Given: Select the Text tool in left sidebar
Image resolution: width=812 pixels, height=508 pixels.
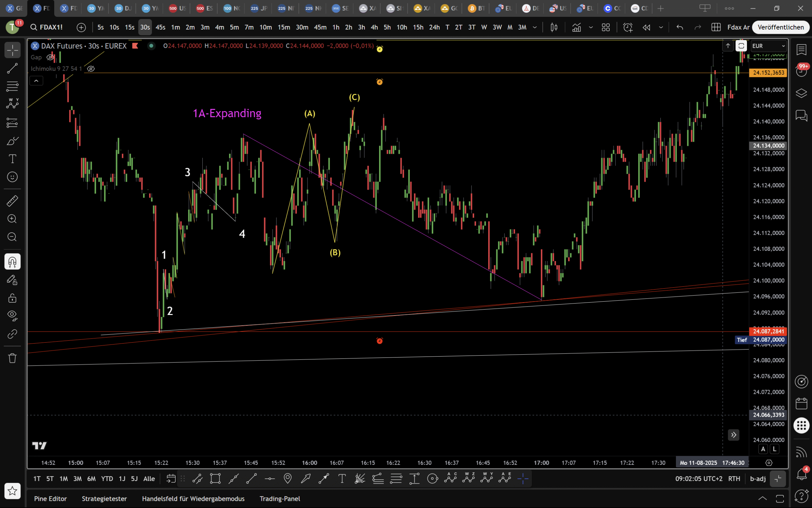Looking at the screenshot, I should tap(12, 159).
